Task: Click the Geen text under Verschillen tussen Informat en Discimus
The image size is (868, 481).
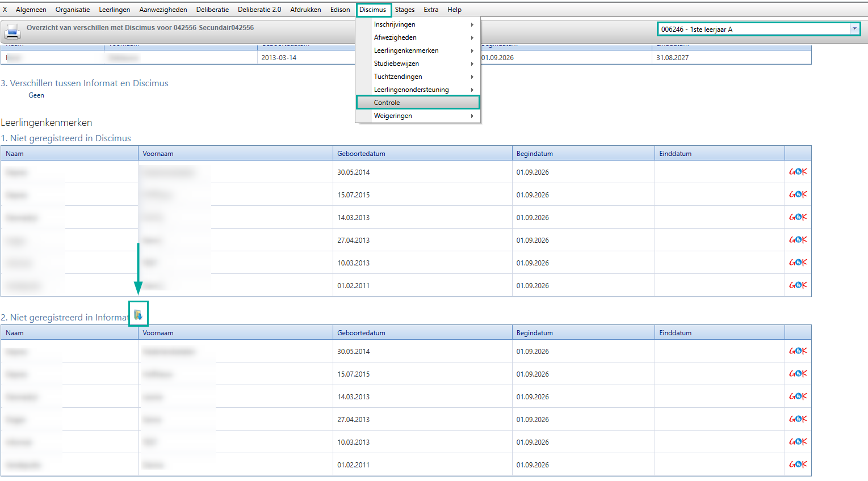Action: click(36, 95)
